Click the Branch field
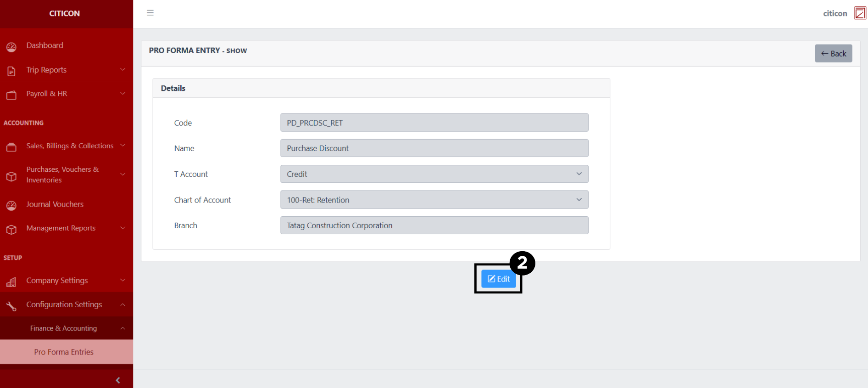The image size is (868, 388). (434, 225)
